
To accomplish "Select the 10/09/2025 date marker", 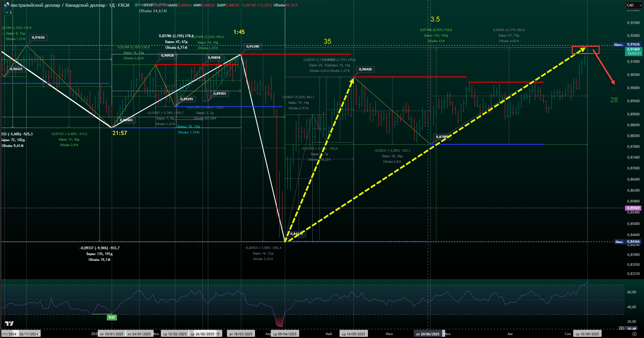I will coord(587,334).
